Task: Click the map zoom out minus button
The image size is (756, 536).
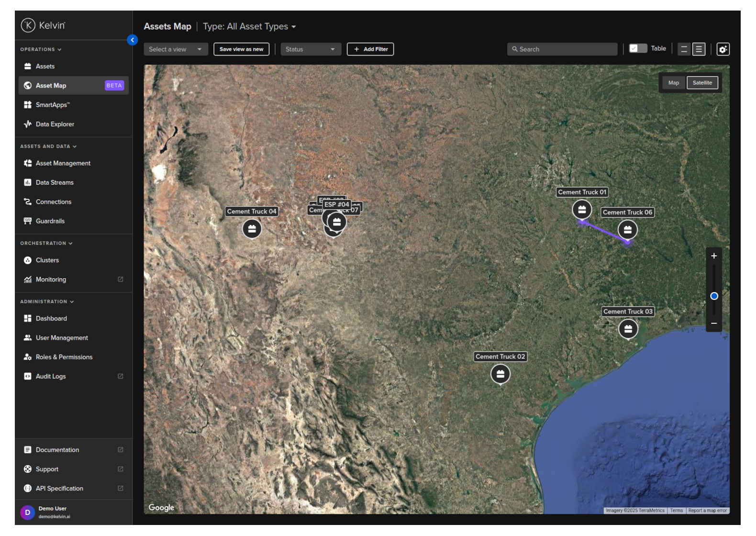Action: [713, 324]
